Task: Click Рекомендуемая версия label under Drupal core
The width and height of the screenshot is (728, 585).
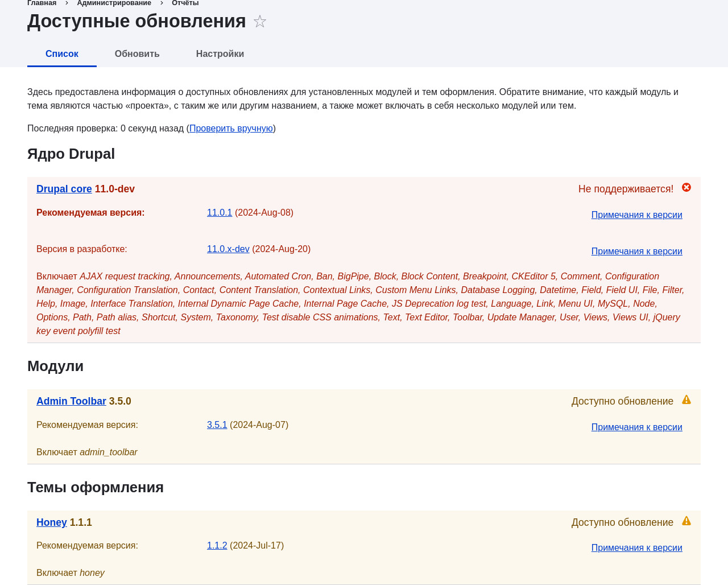Action: point(90,213)
